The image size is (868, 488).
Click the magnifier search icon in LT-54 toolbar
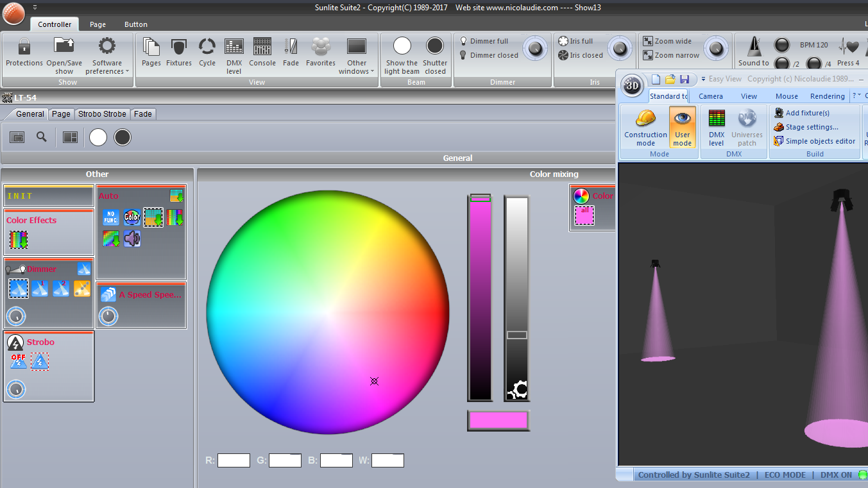42,137
